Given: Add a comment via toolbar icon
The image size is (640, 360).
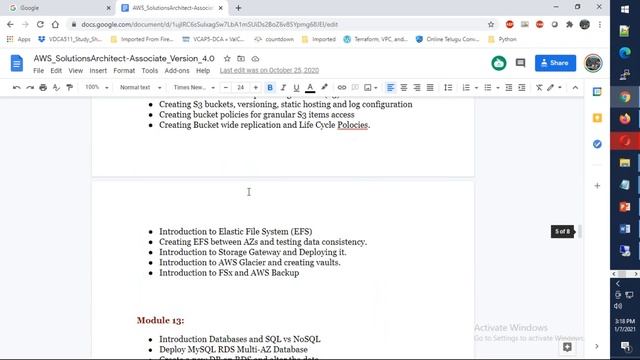Looking at the screenshot, I should [355, 87].
